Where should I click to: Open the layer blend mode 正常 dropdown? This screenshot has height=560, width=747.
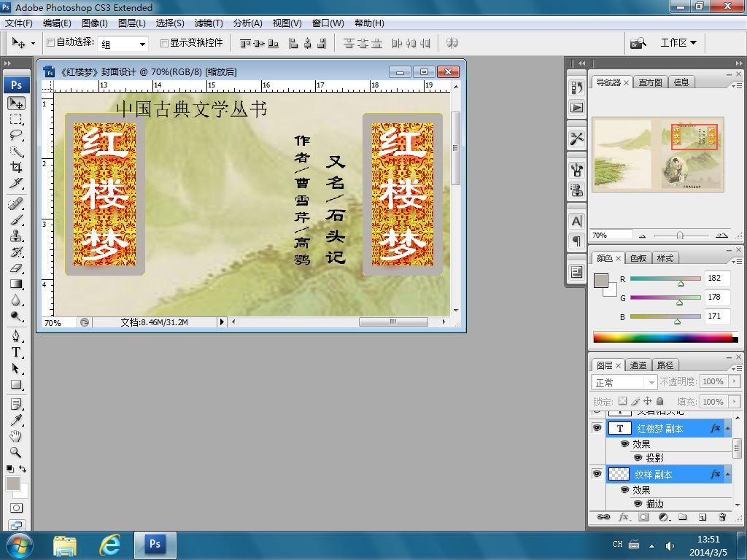624,382
